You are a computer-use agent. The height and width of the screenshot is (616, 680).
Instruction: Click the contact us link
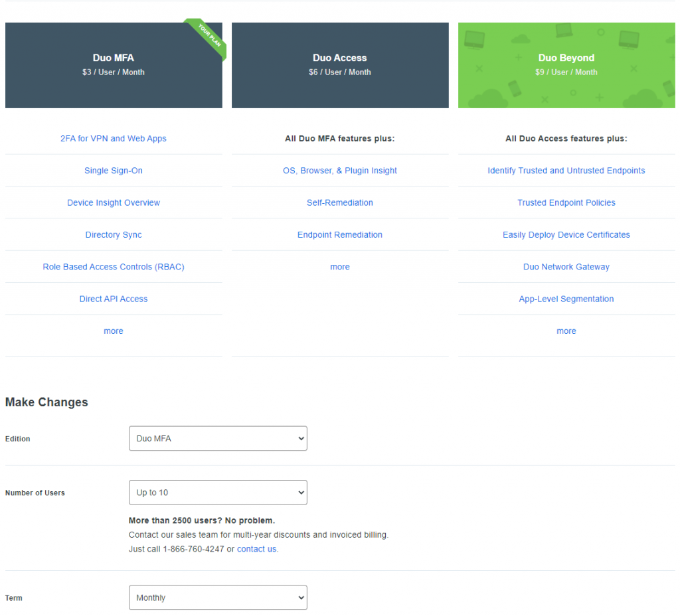pyautogui.click(x=257, y=549)
